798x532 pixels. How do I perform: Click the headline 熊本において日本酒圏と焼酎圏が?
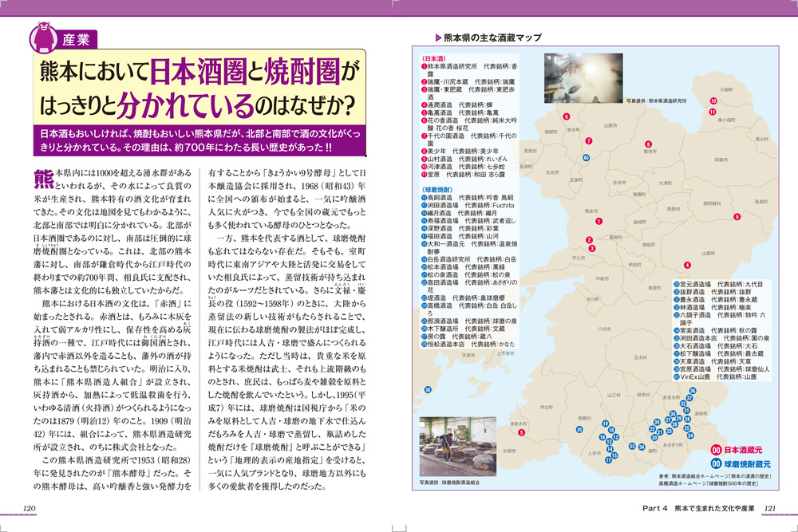[199, 71]
